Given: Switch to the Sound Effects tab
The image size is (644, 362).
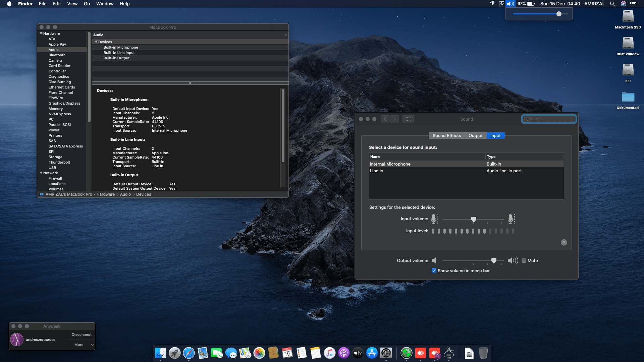Looking at the screenshot, I should tap(446, 135).
